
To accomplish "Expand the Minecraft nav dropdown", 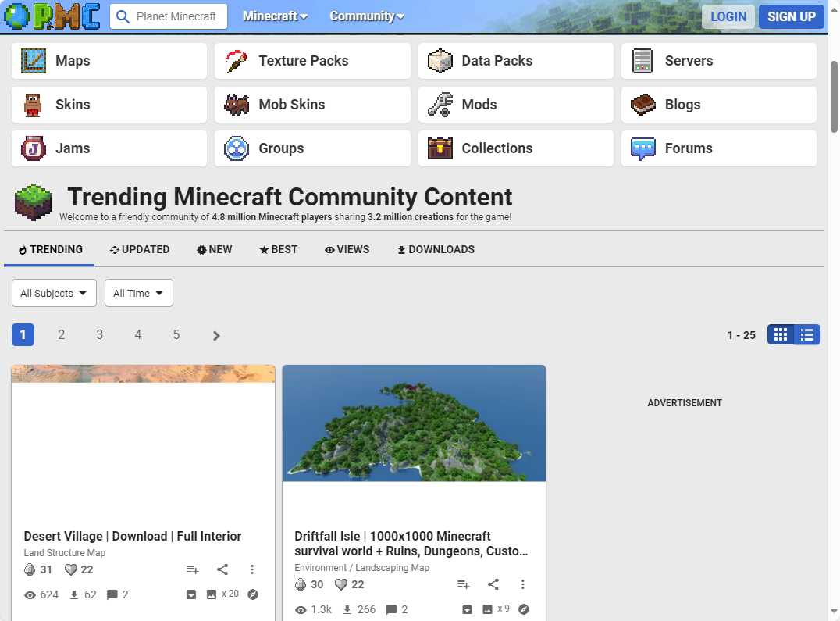I will coord(275,16).
